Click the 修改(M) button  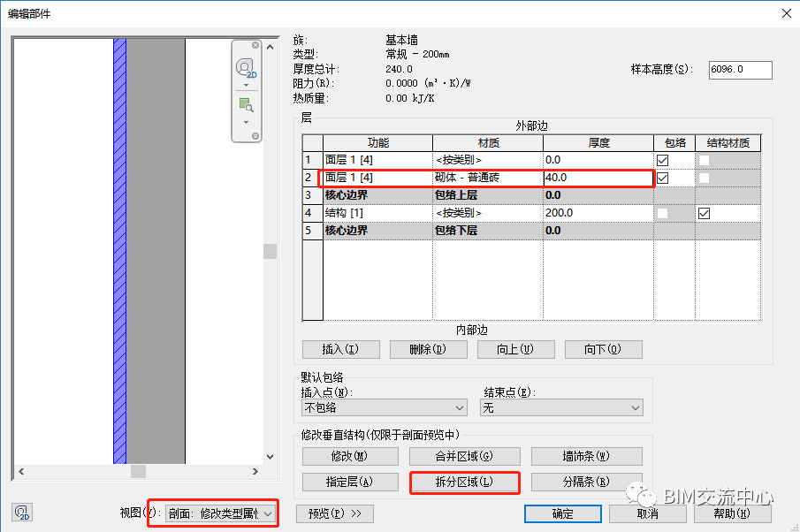click(x=350, y=456)
